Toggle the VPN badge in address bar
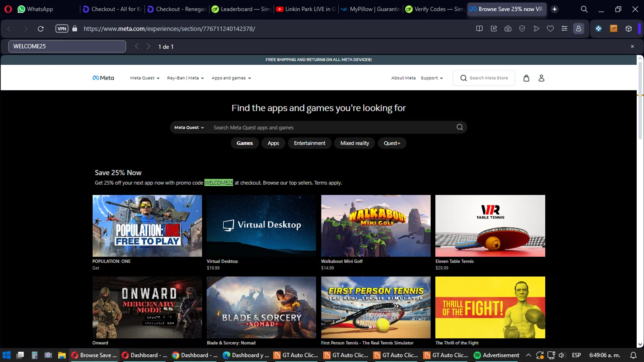The height and width of the screenshot is (362, 644). tap(62, 29)
